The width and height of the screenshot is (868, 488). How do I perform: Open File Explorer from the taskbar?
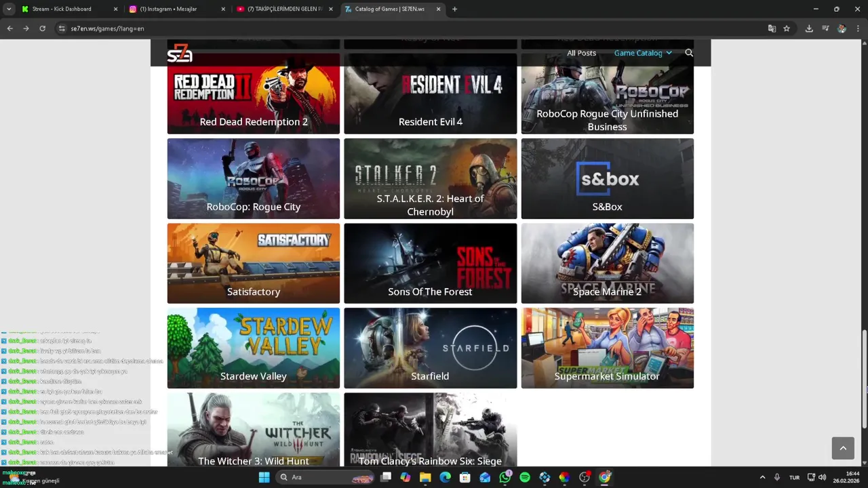tap(425, 477)
